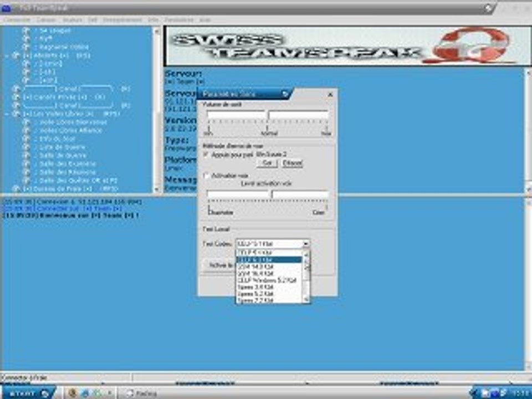Open the Joueurs menu

[72, 20]
